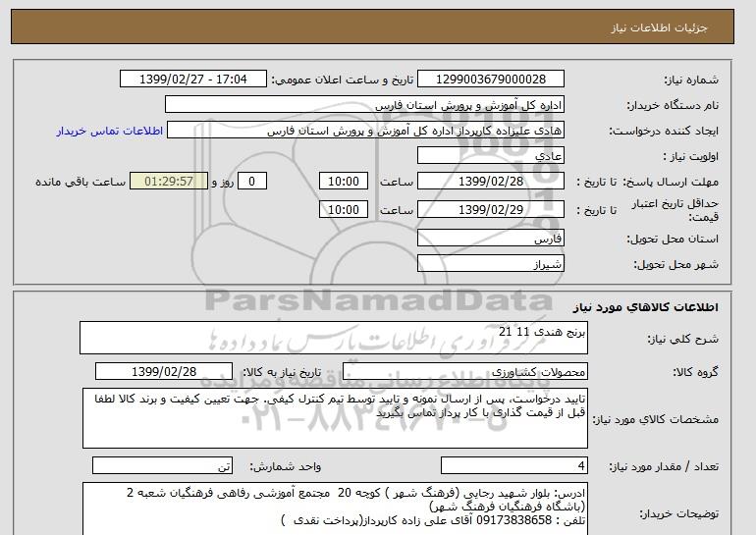Click the label شرح کلی نیاز
756x535 pixels.
(x=682, y=339)
